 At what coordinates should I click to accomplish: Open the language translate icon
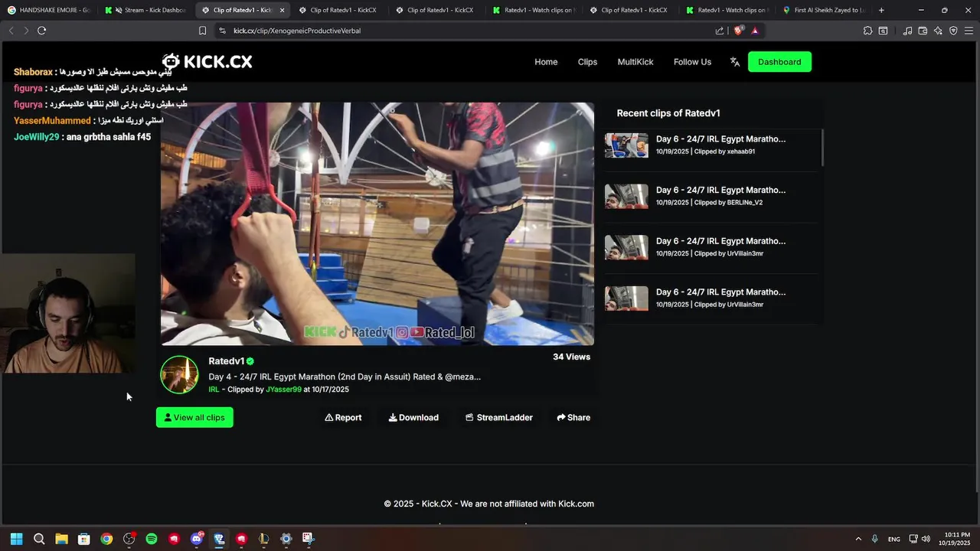(735, 62)
